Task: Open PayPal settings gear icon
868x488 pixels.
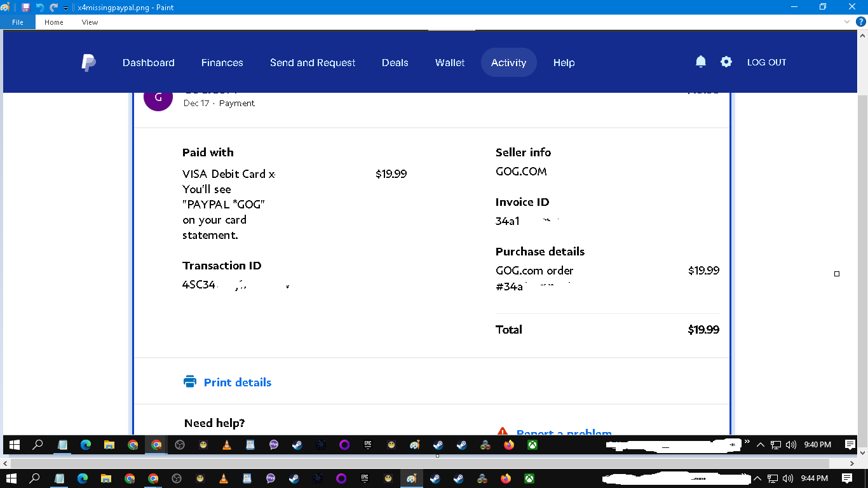Action: pyautogui.click(x=726, y=62)
